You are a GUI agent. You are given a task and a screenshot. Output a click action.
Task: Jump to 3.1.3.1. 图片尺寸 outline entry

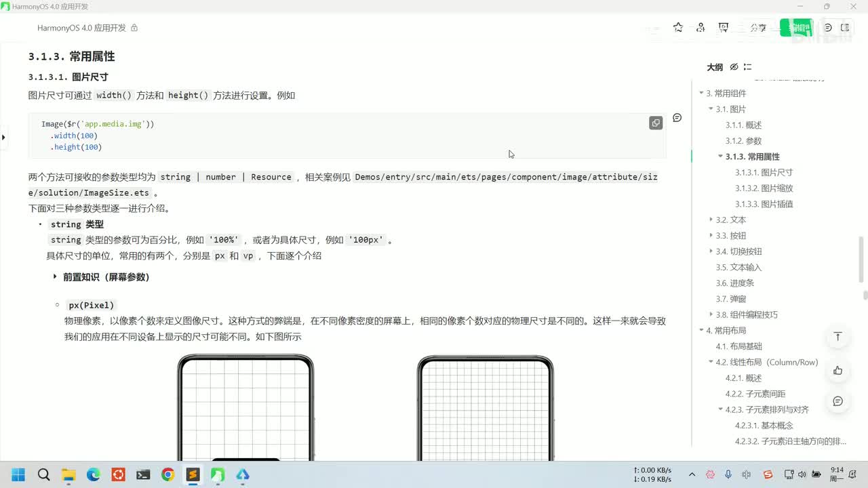[764, 172]
